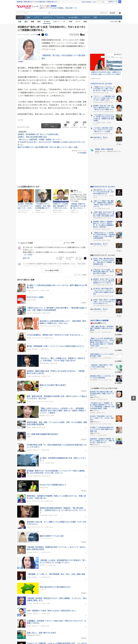The image size is (138, 644).
Task: Click the マイページ link
Action: (103, 13)
